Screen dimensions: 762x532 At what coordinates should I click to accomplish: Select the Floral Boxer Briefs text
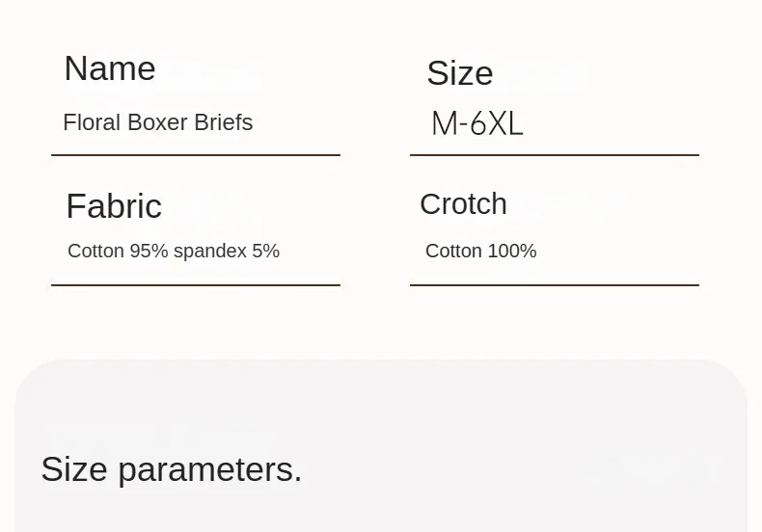coord(157,122)
